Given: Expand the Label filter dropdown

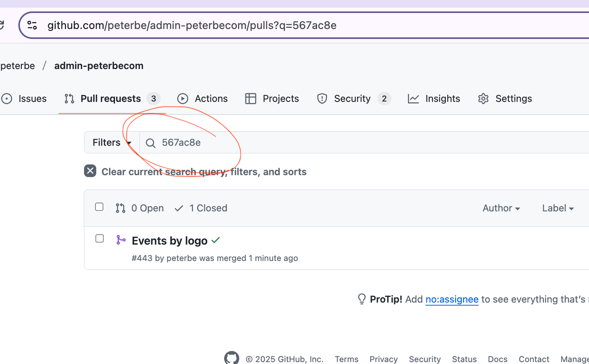Looking at the screenshot, I should tap(558, 208).
